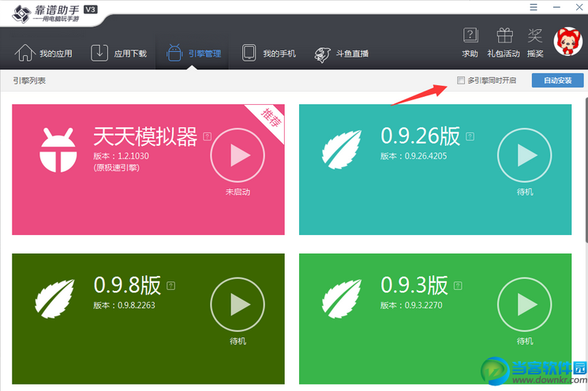Click the 0.9.26版 leaf icon
This screenshot has width=588, height=391.
coord(341,150)
